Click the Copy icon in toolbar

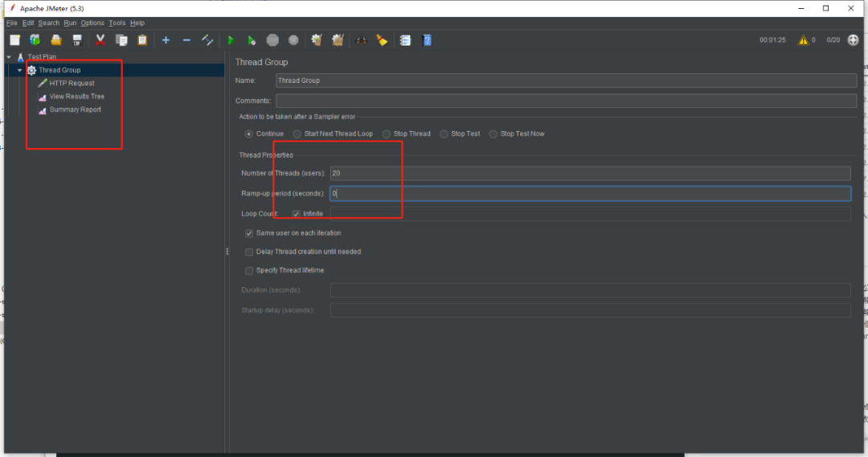(x=121, y=40)
